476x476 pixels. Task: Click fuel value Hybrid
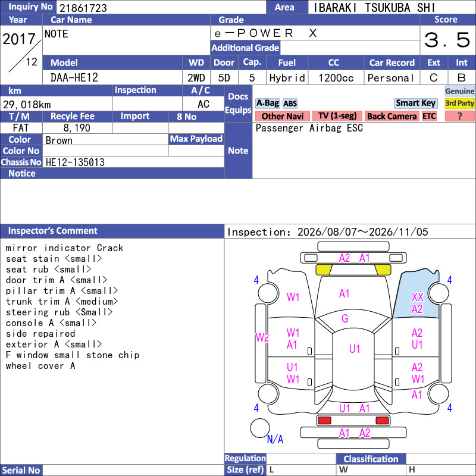click(287, 78)
